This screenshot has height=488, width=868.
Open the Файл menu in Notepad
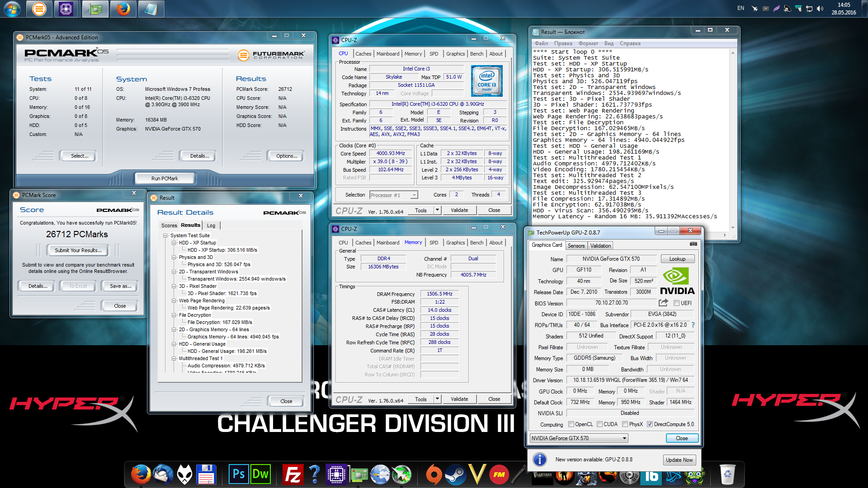click(541, 43)
